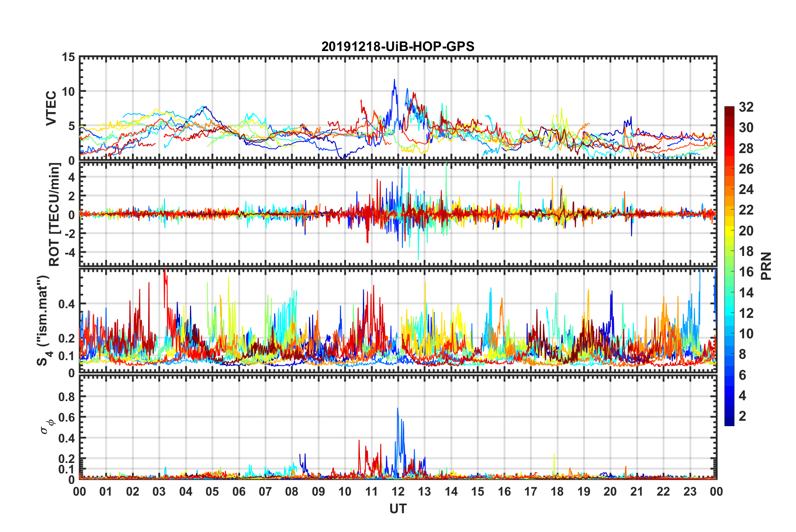Click hour tick 17 on the UT axis
Image resolution: width=796 pixels, height=532 pixels.
point(531,491)
